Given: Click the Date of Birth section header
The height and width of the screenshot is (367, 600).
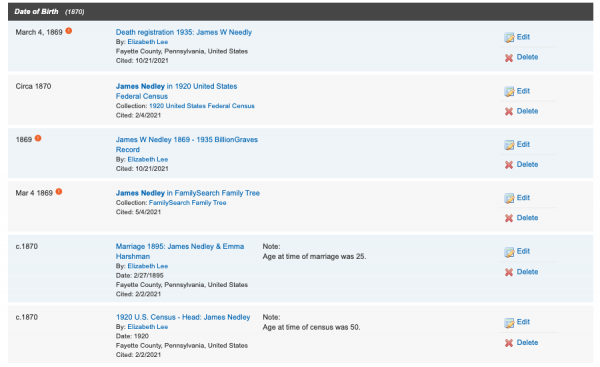Looking at the screenshot, I should [300, 11].
